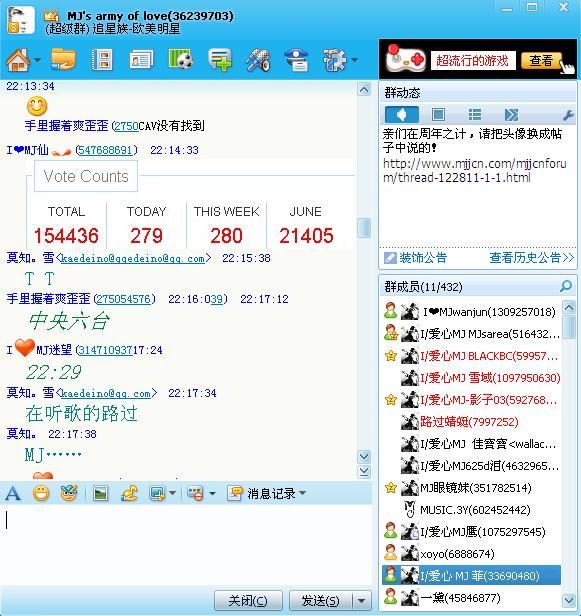Image resolution: width=581 pixels, height=616 pixels.
Task: Select member MUSIC.3Y(602452442)
Action: [471, 510]
